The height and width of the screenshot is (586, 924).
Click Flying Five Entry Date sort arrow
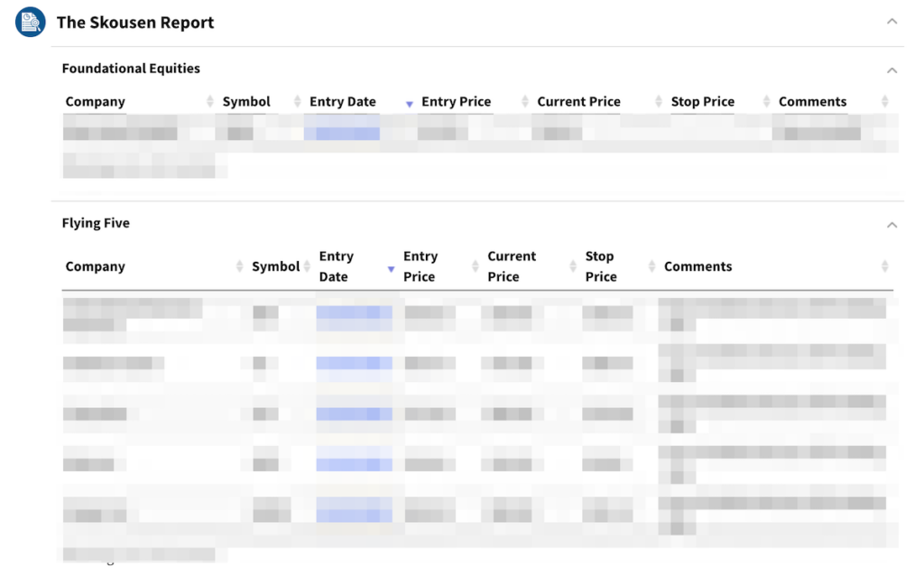pos(391,269)
